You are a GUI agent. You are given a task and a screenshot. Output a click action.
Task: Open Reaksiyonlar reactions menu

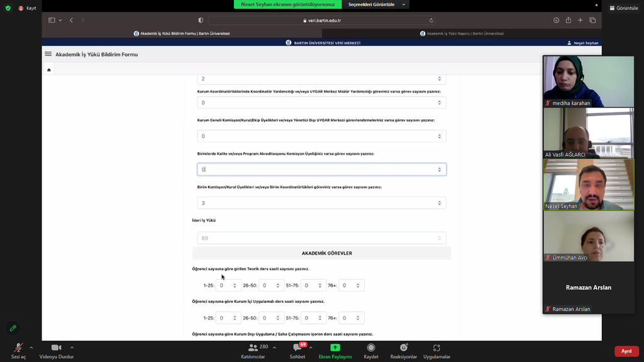(403, 348)
